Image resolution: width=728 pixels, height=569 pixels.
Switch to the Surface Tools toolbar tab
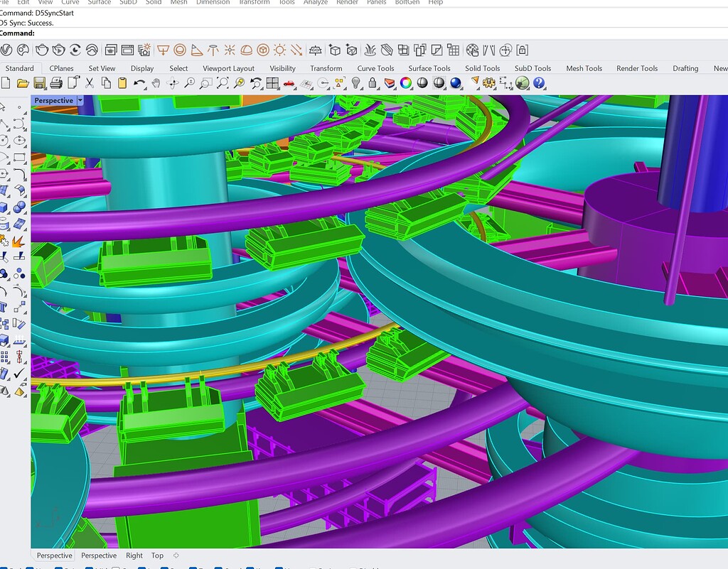click(429, 68)
